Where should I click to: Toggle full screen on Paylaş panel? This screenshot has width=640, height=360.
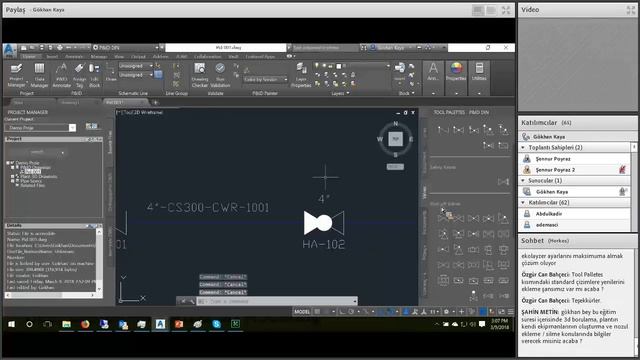506,10
